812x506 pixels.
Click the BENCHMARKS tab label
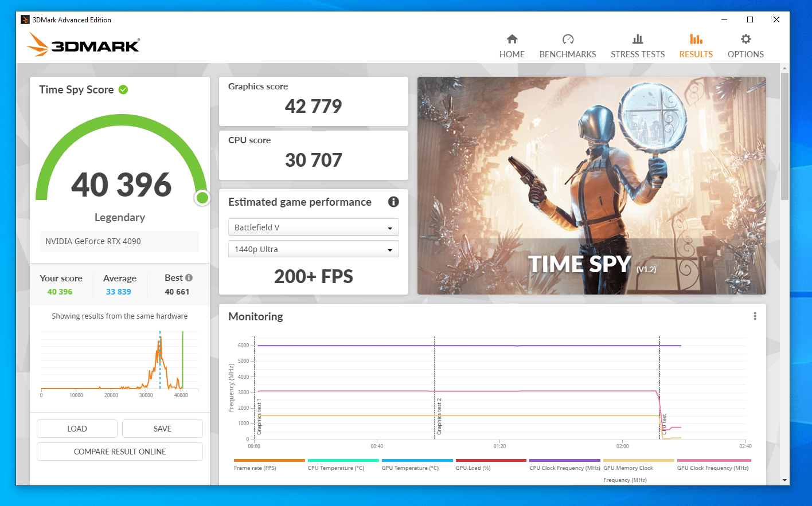[568, 54]
